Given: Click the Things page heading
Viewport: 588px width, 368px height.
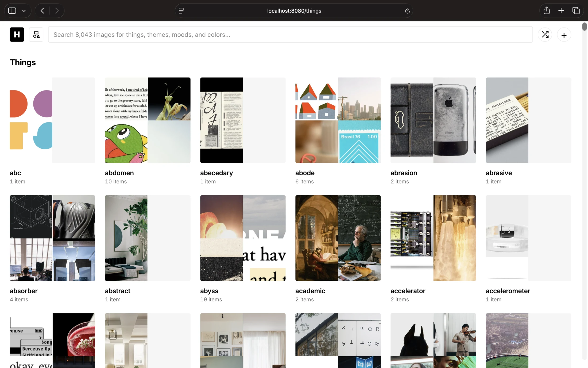Looking at the screenshot, I should 23,62.
